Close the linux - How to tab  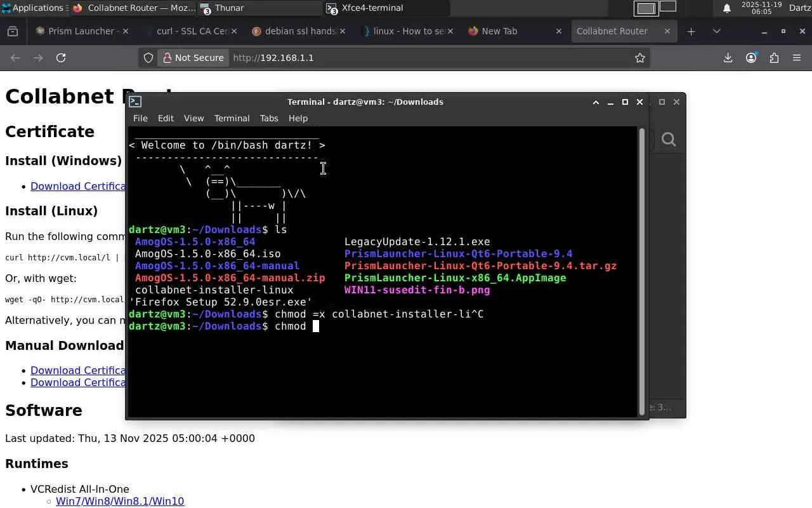[450, 31]
